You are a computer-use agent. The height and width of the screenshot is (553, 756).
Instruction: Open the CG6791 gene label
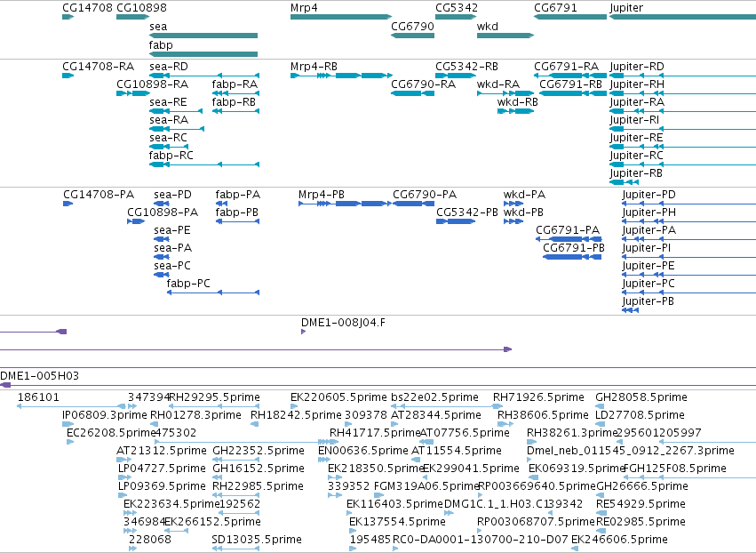click(x=555, y=8)
